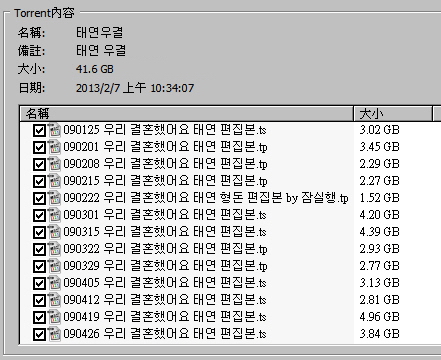Toggle checkbox for the 090208 file
441x360 pixels.
click(39, 164)
